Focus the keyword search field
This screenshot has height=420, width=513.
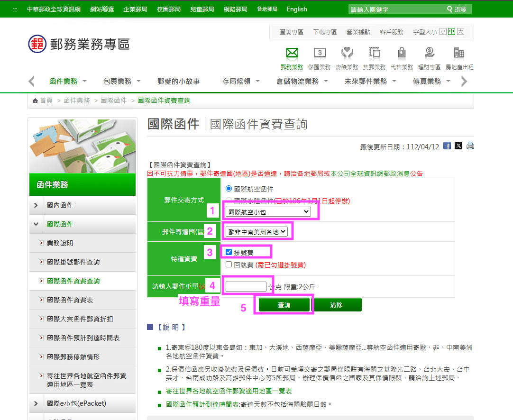click(397, 9)
